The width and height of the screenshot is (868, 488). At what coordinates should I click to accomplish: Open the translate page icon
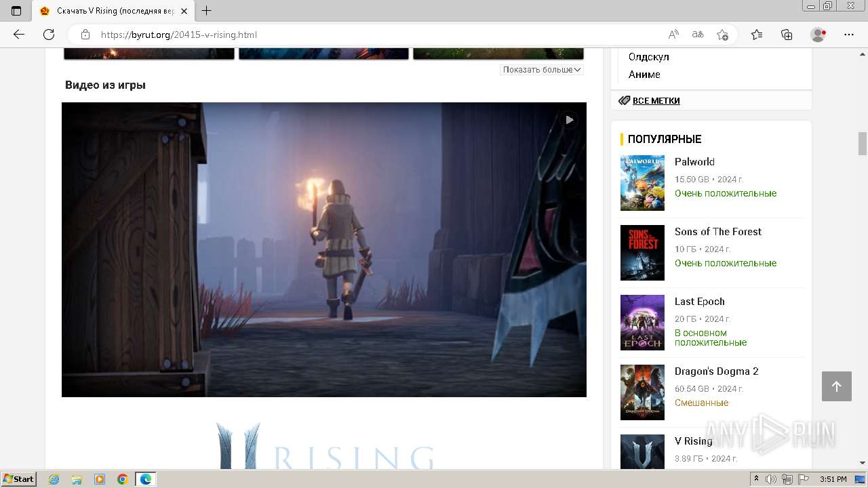[698, 35]
